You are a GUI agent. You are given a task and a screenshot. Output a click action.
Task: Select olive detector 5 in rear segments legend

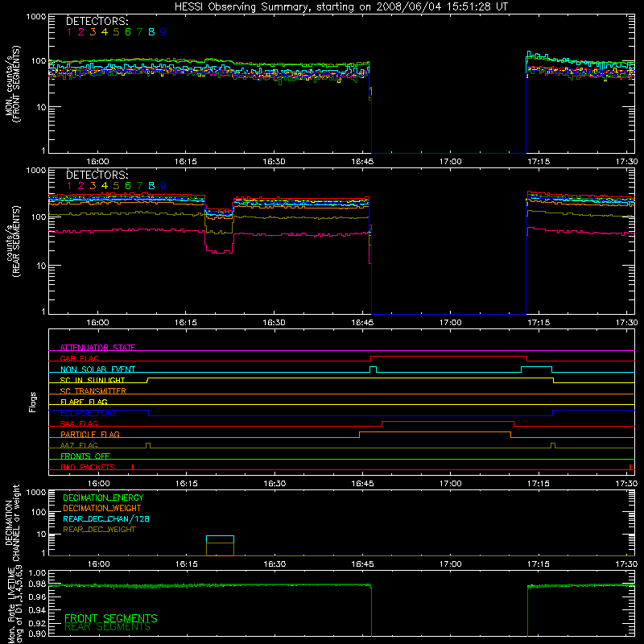pyautogui.click(x=116, y=186)
